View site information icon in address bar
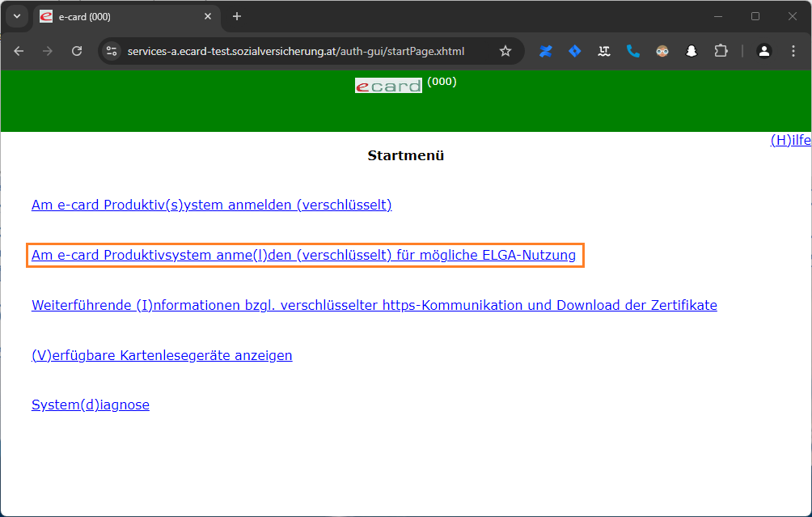812x517 pixels. pyautogui.click(x=112, y=51)
